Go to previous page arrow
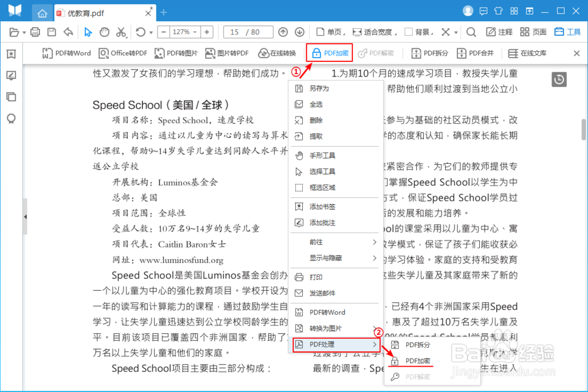This screenshot has width=588, height=392. (x=283, y=32)
